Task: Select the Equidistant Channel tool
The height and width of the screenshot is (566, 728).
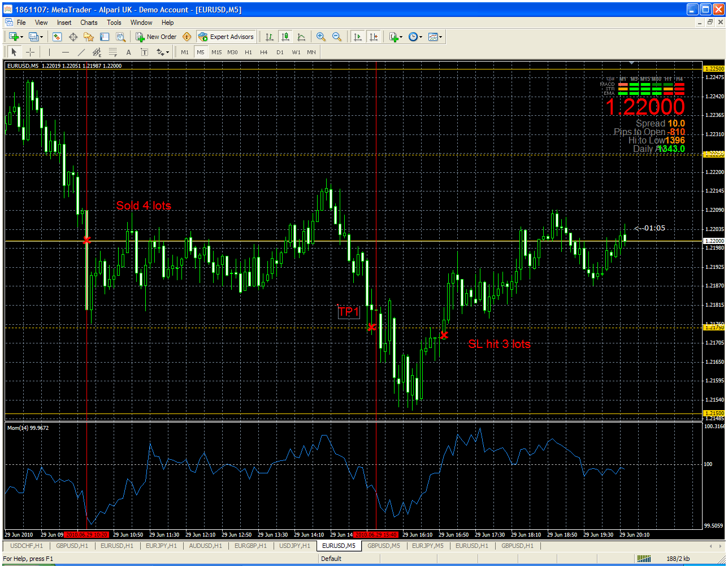Action: pos(97,52)
